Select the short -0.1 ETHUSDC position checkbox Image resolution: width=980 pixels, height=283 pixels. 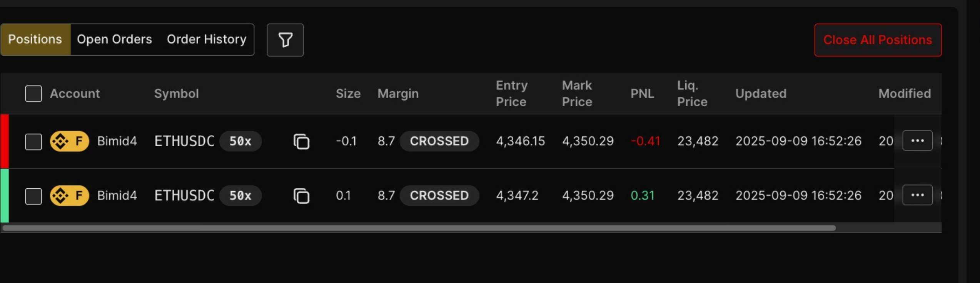click(33, 142)
